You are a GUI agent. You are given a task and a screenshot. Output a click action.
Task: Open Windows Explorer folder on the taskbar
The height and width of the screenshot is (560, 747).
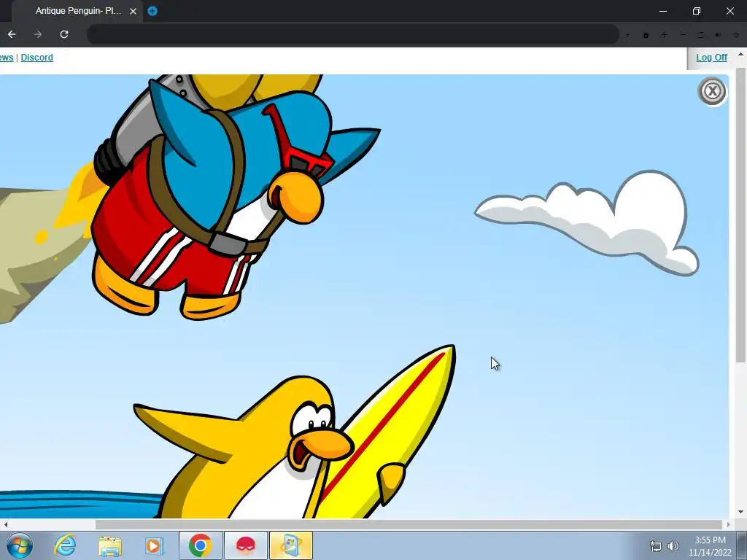point(110,545)
